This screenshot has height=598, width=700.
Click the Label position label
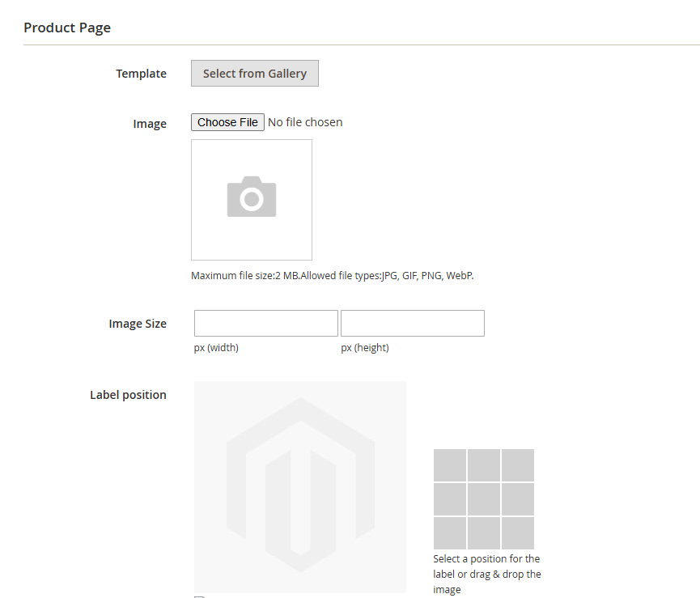pos(128,395)
